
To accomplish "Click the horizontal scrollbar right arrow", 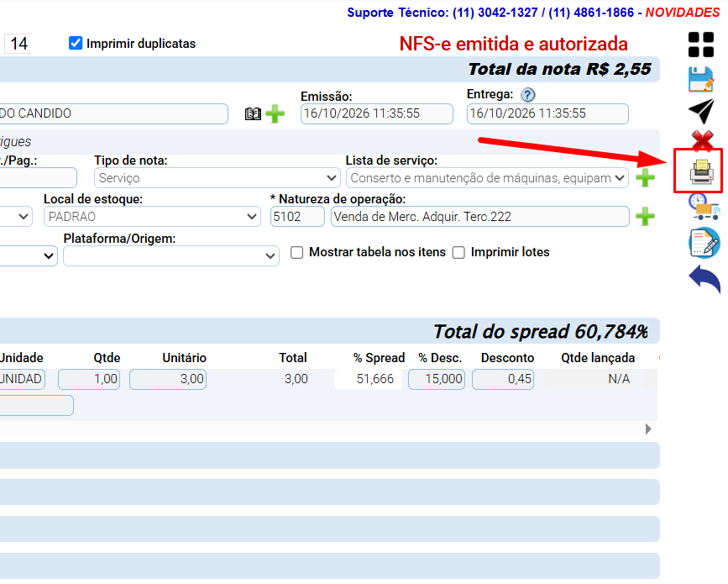I will [x=648, y=429].
